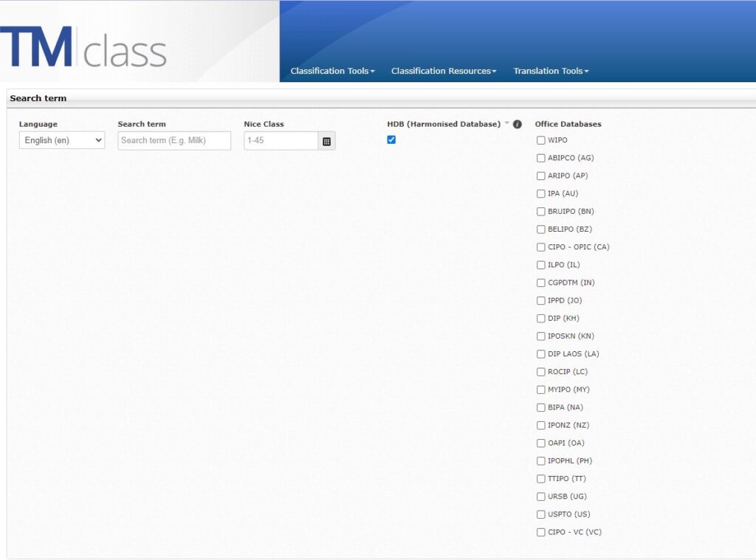Check the MYIPO (MY) checkbox

[x=541, y=390]
